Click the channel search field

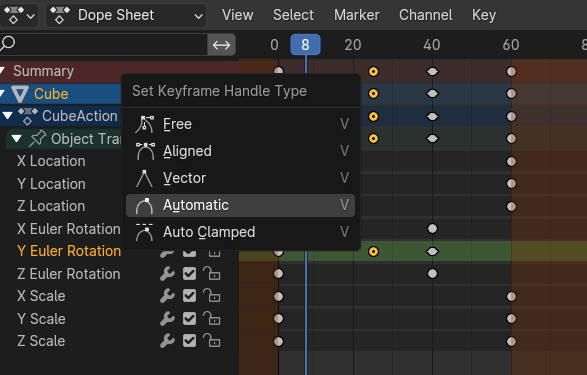[x=103, y=45]
